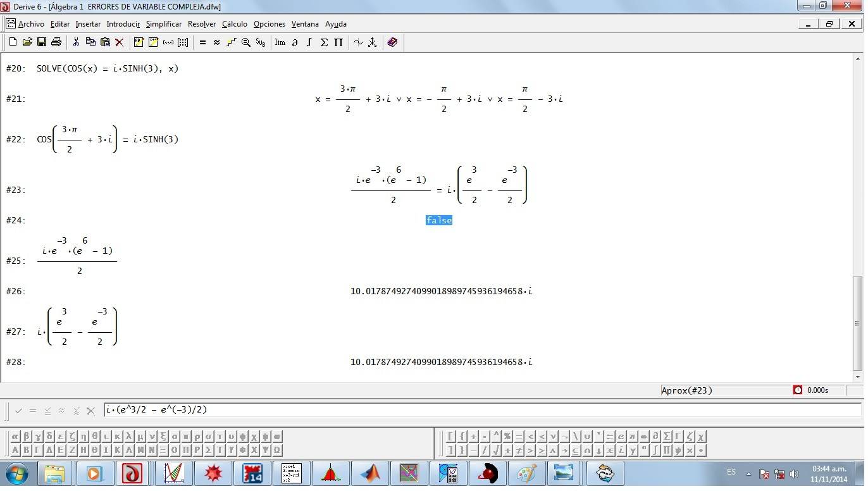Click the Save file toolbar icon

click(42, 42)
